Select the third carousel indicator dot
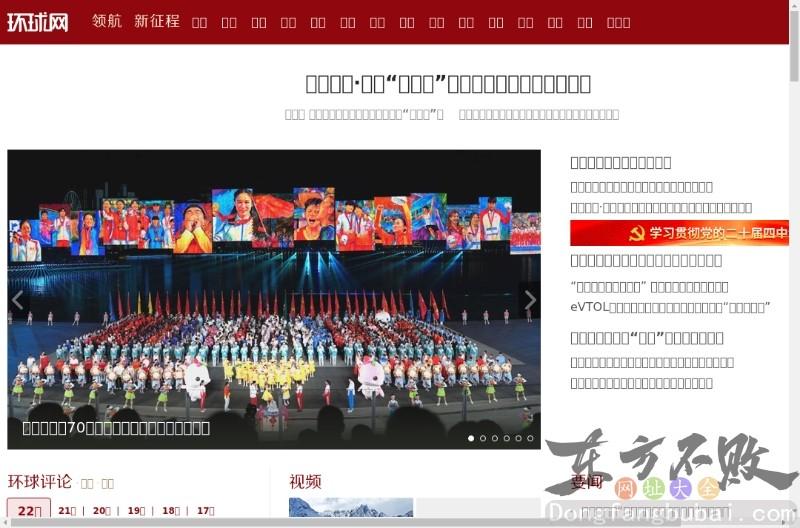This screenshot has height=528, width=800. point(495,438)
